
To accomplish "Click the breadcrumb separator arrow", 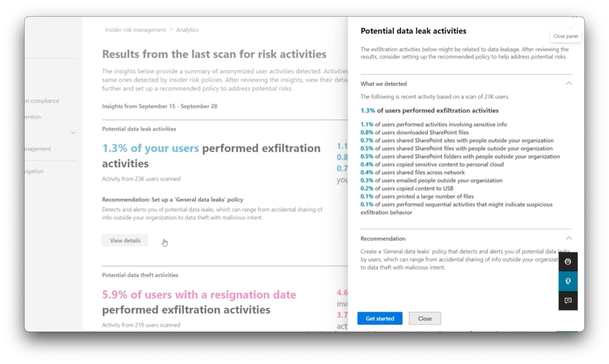I will coord(171,30).
